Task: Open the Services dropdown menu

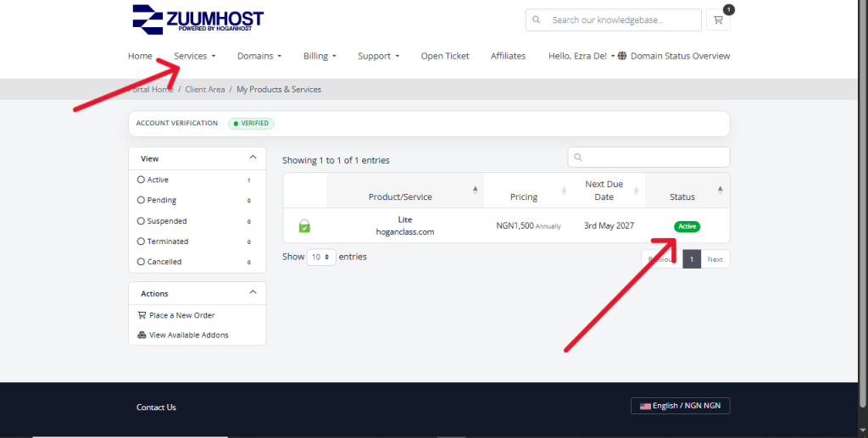Action: pos(195,56)
